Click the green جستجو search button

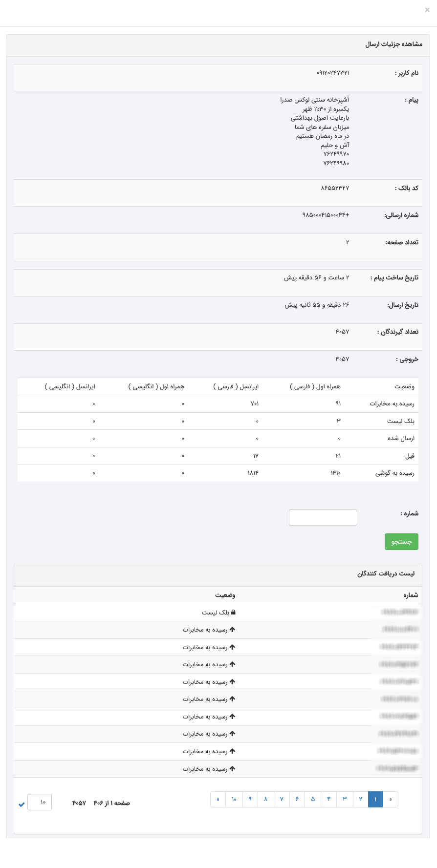click(x=401, y=542)
